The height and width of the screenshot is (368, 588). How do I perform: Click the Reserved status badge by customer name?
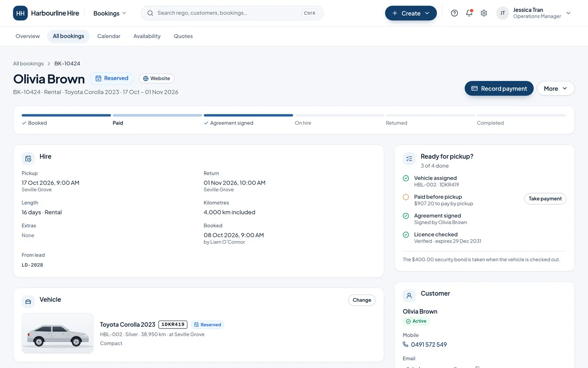coord(112,79)
